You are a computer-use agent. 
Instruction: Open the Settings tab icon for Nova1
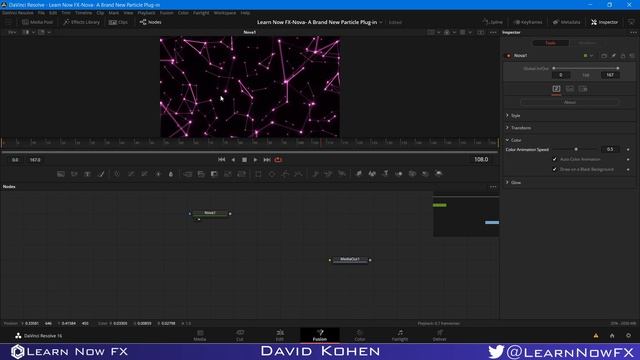point(583,89)
